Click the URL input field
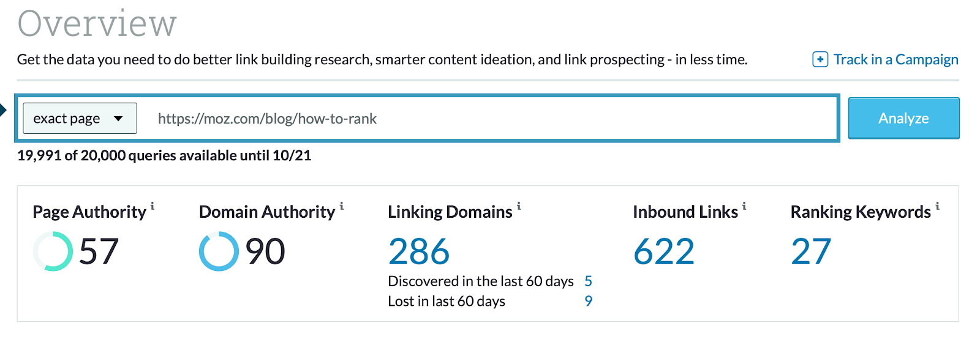The width and height of the screenshot is (980, 337). [484, 119]
